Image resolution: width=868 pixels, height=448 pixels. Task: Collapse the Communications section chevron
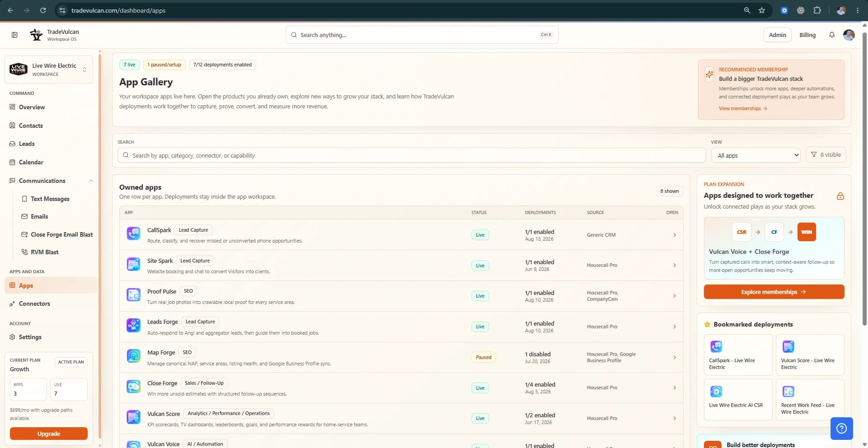pos(91,181)
